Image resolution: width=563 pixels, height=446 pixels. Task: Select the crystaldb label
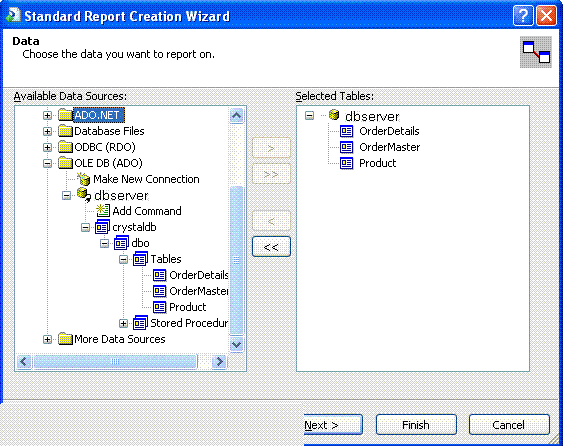[x=134, y=227]
